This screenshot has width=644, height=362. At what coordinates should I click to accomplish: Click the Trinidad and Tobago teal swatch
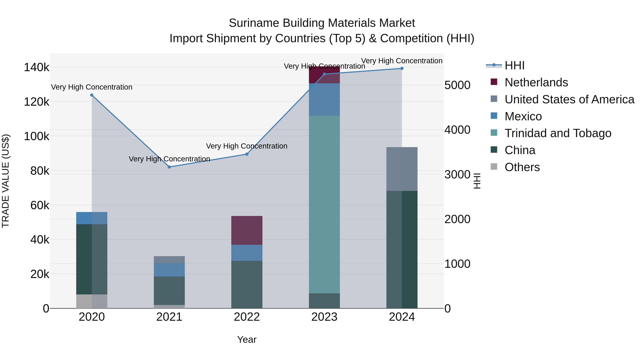click(x=494, y=133)
